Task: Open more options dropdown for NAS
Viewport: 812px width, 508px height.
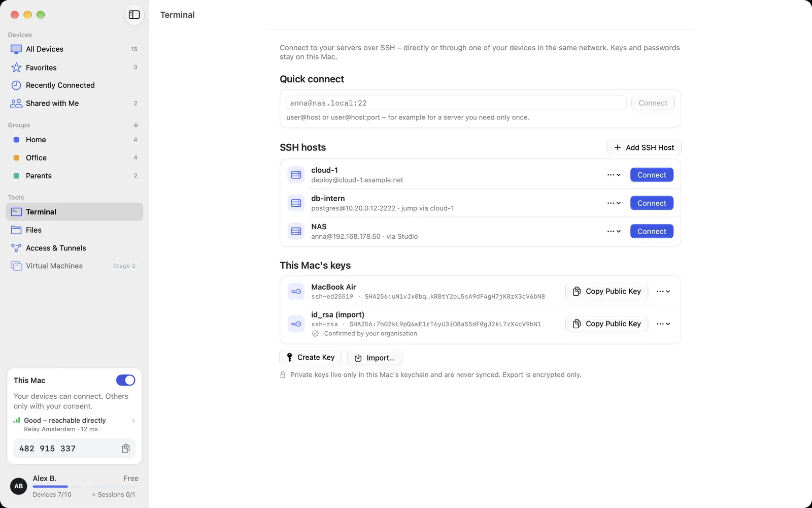Action: [614, 231]
